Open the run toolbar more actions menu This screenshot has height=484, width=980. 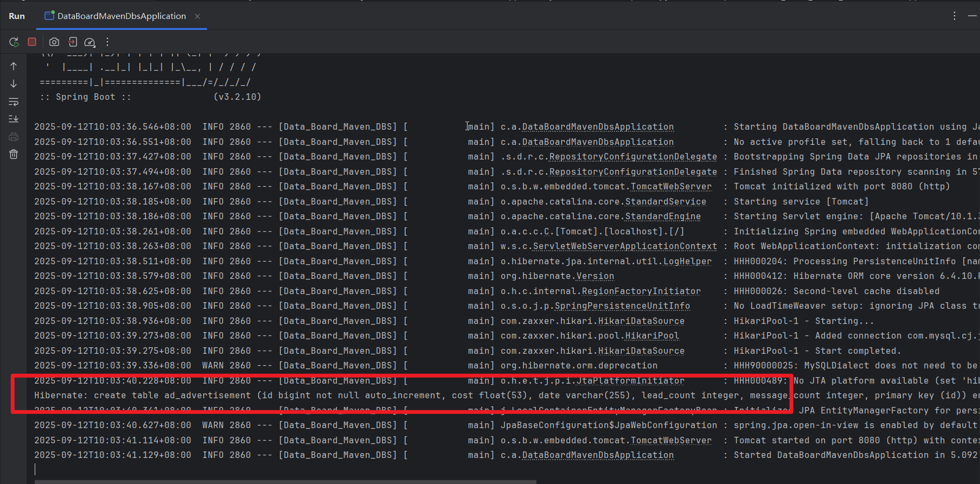[x=107, y=42]
